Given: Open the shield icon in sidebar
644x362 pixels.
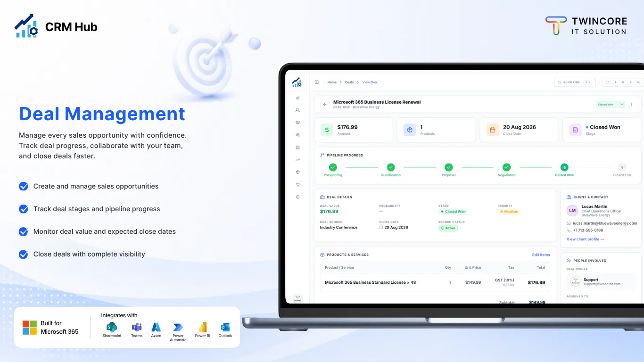Looking at the screenshot, I should click(297, 197).
